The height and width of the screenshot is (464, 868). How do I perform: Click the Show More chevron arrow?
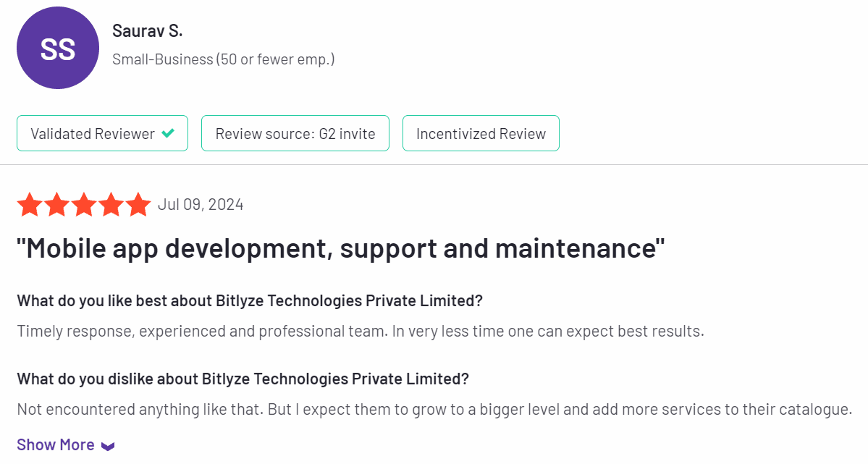tap(108, 446)
